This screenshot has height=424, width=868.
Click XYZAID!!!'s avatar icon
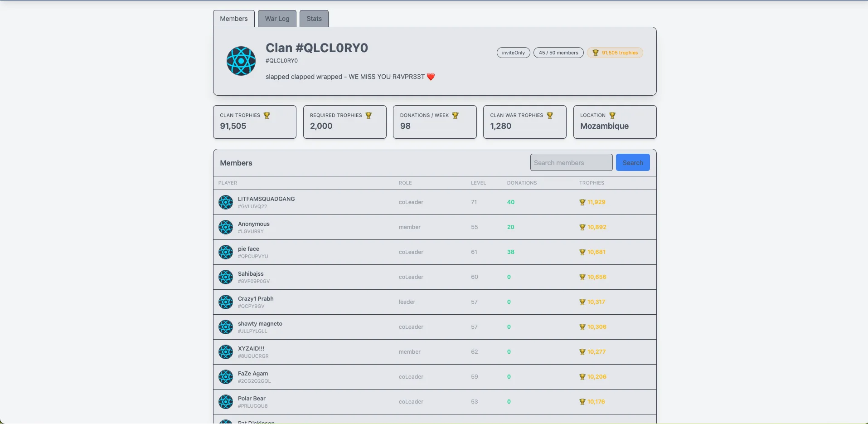click(x=226, y=352)
